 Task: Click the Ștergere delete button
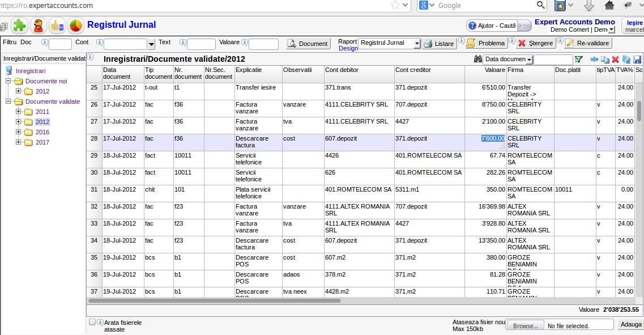click(x=536, y=43)
